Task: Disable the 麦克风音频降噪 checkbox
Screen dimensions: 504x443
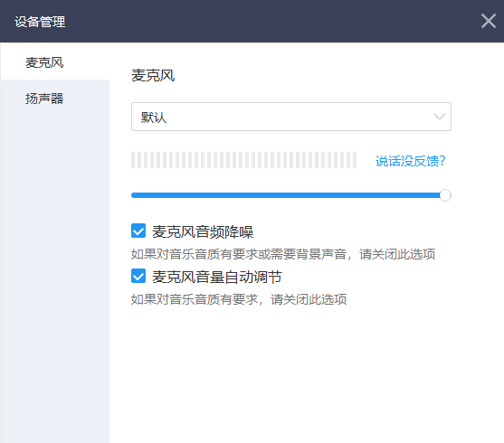Action: pyautogui.click(x=138, y=231)
